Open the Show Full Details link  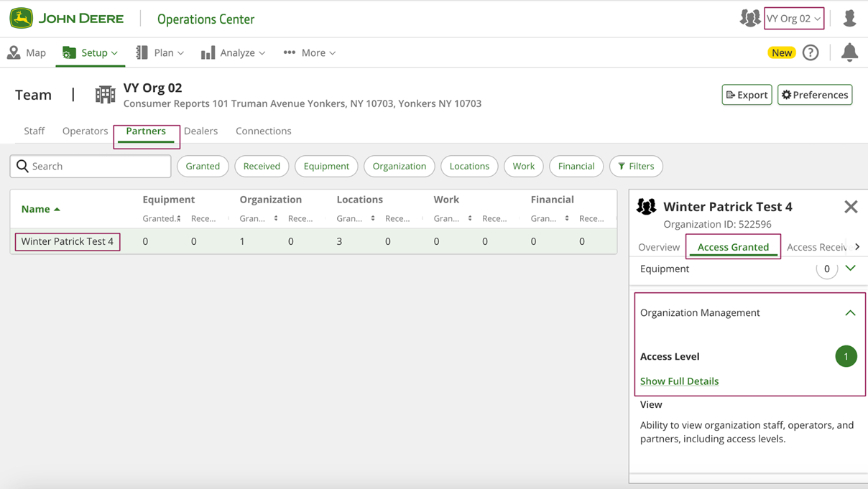(679, 381)
